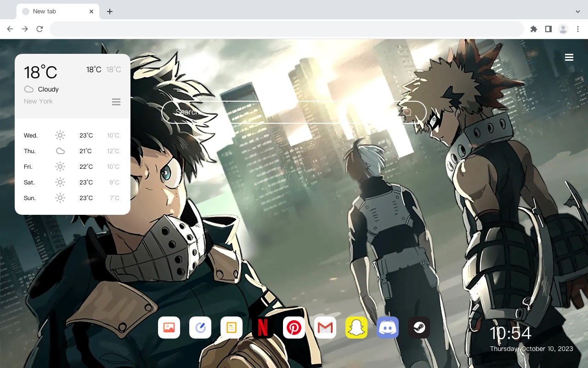Click the sun icon in the Sat. row

point(60,182)
